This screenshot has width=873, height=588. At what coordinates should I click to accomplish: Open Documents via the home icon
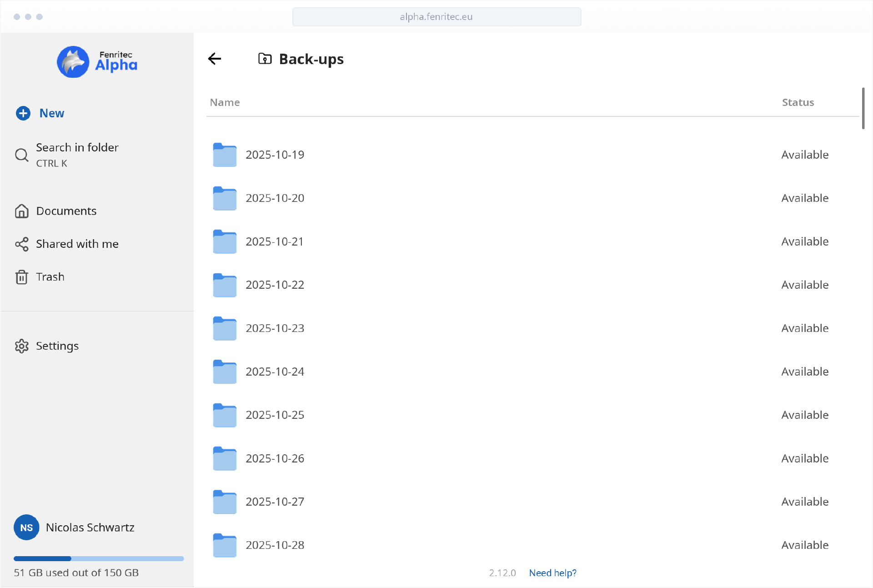(x=21, y=211)
